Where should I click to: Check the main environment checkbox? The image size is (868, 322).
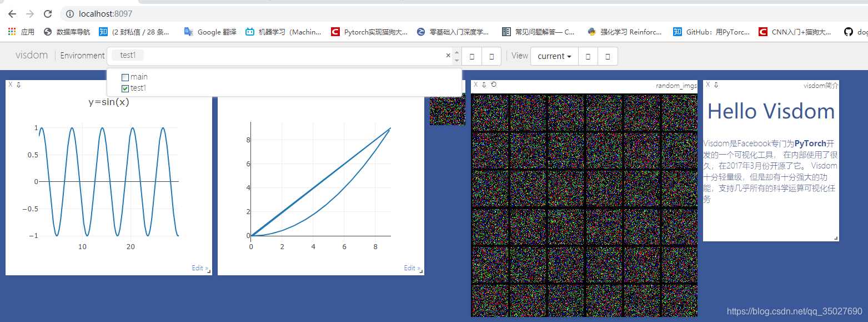coord(125,77)
